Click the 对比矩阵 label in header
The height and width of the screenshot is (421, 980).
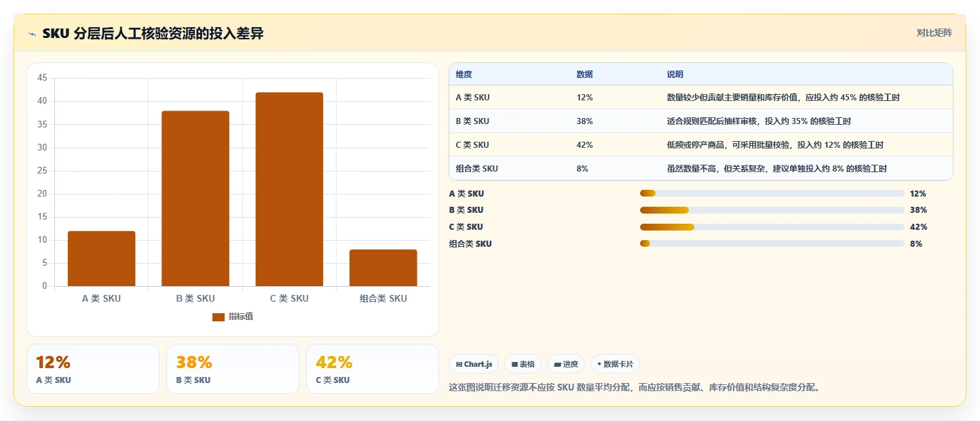[935, 33]
